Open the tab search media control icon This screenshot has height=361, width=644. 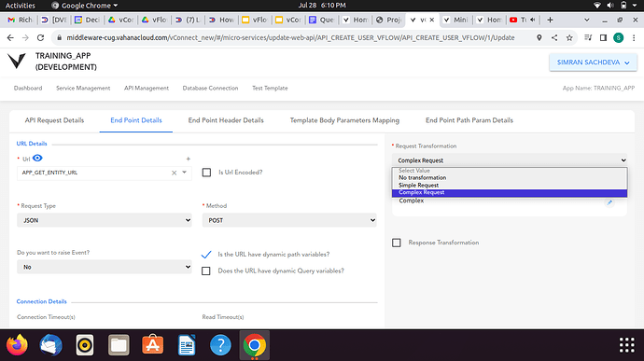click(588, 38)
